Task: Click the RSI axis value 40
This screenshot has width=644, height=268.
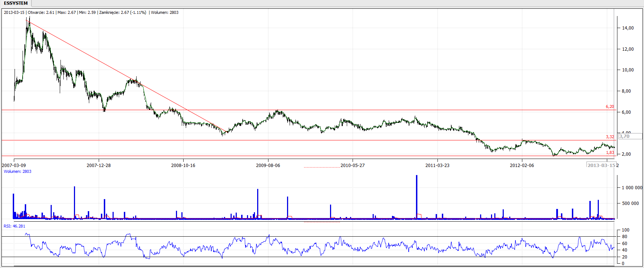Action: tap(624, 250)
